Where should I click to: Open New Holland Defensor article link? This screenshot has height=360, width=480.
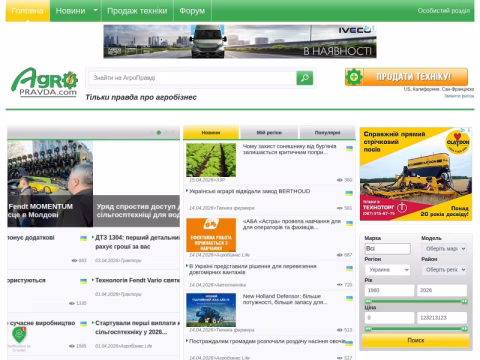285,299
